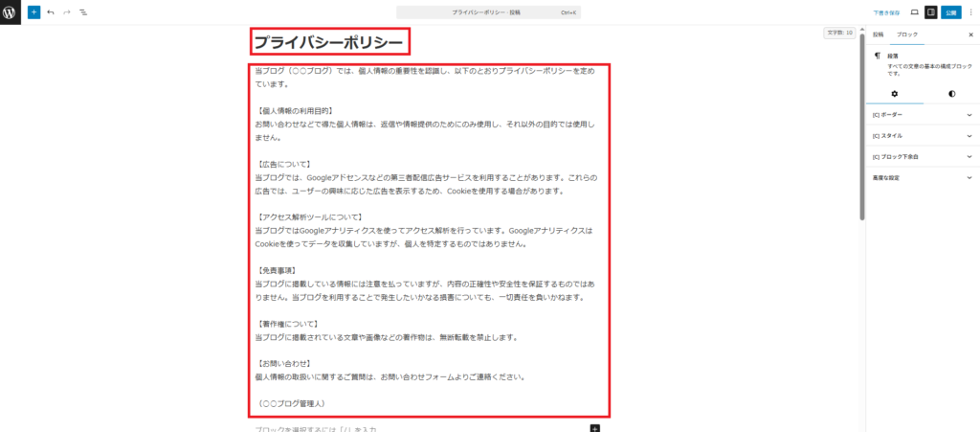Click the 文字数: 10 word count badge
Image resolution: width=980 pixels, height=432 pixels.
pos(839,33)
